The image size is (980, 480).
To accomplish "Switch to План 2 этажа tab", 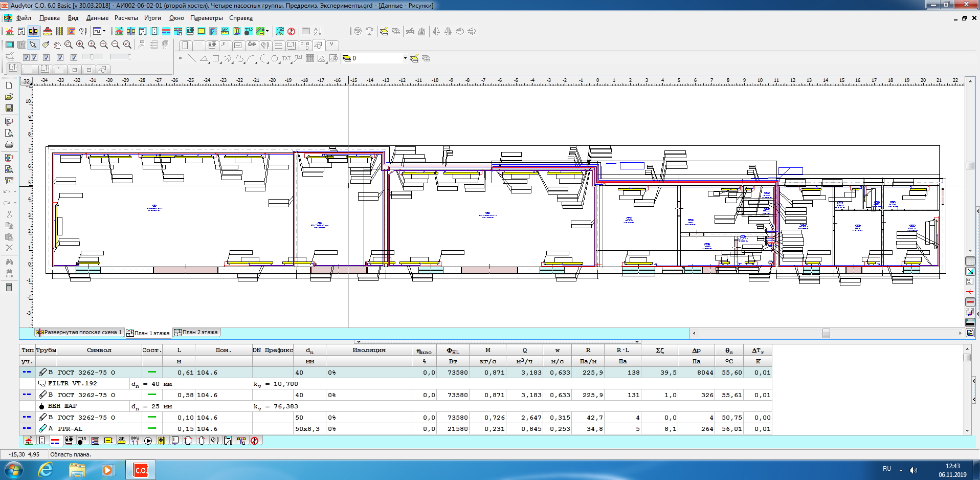I will [196, 333].
